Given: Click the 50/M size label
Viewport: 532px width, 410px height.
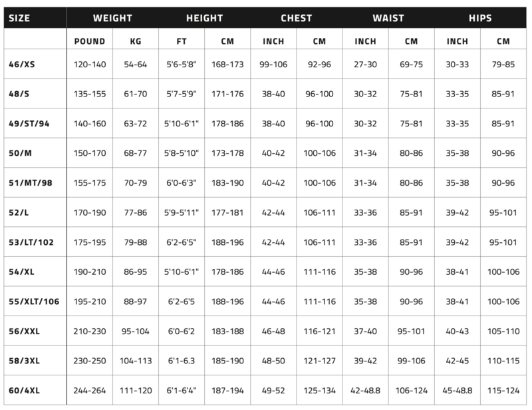Looking at the screenshot, I should click(x=21, y=153).
